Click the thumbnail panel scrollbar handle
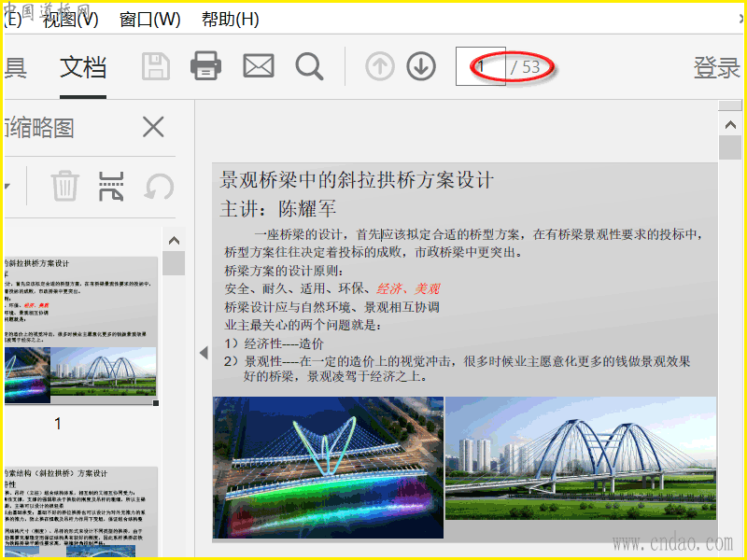 tap(174, 263)
